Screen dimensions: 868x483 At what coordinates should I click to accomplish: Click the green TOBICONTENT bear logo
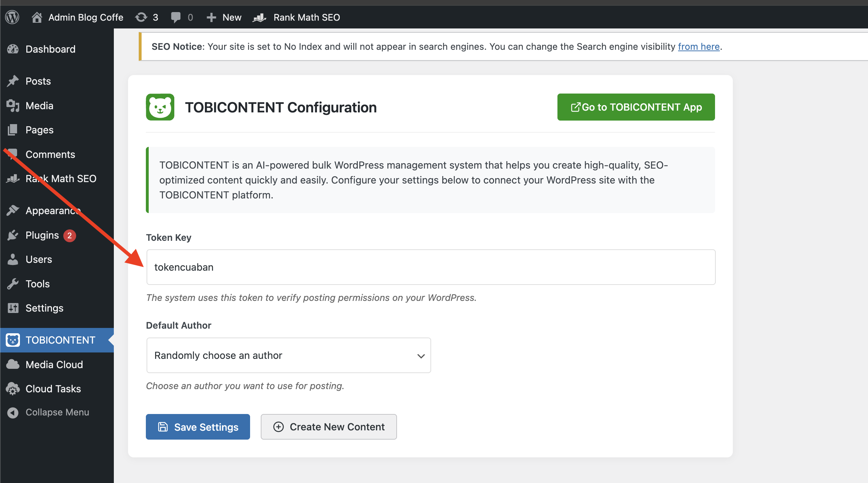pos(160,107)
